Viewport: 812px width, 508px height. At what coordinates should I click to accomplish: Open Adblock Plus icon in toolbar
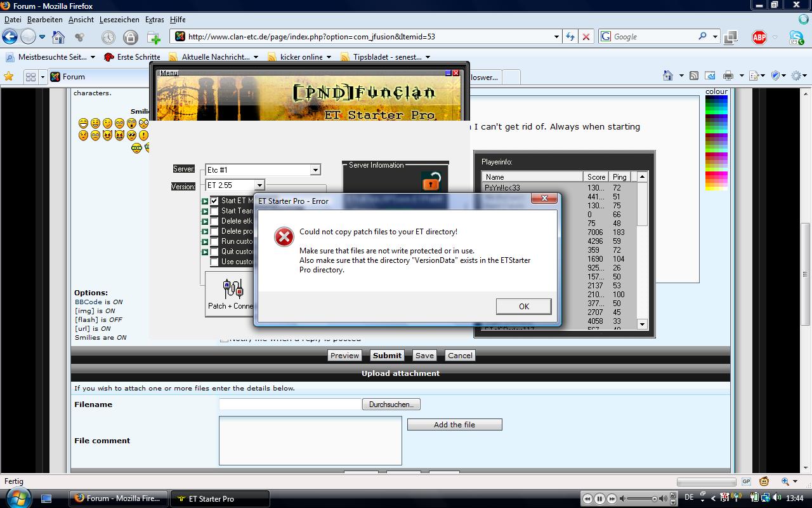(x=759, y=37)
